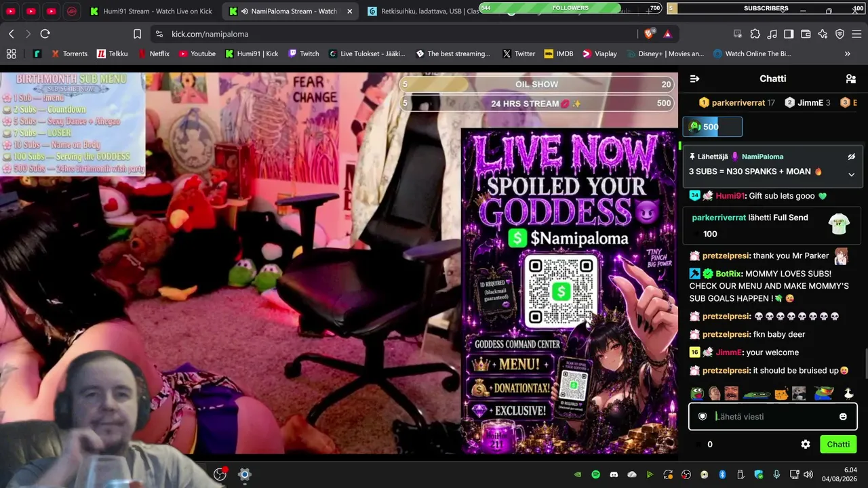Open Brave VPN toolbar icon
Viewport: 868px width, 488px height.
tap(840, 34)
